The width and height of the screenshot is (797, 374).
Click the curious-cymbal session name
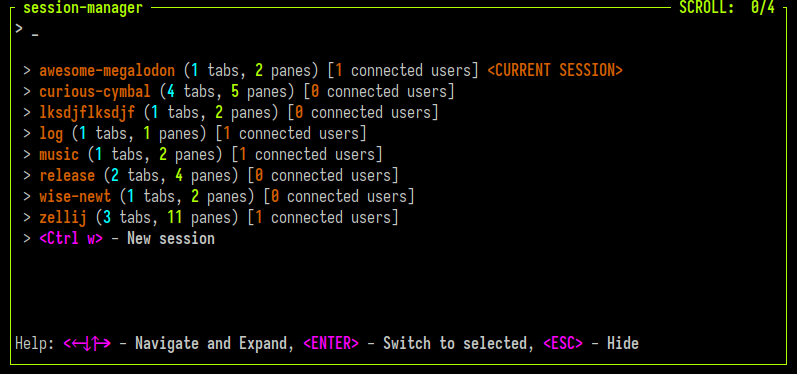pyautogui.click(x=95, y=92)
